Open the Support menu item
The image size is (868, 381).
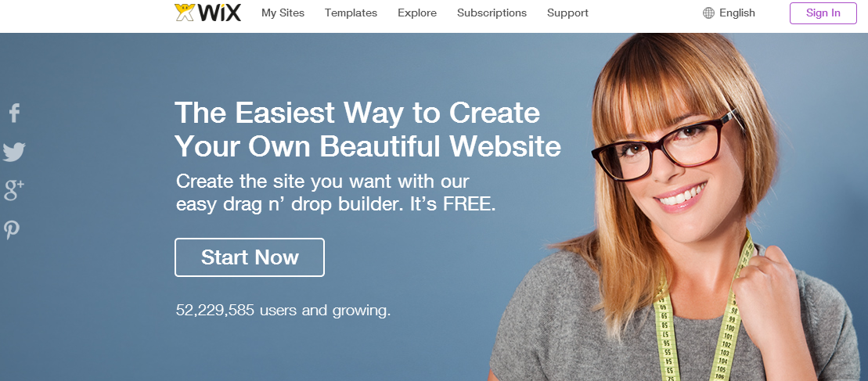click(567, 13)
